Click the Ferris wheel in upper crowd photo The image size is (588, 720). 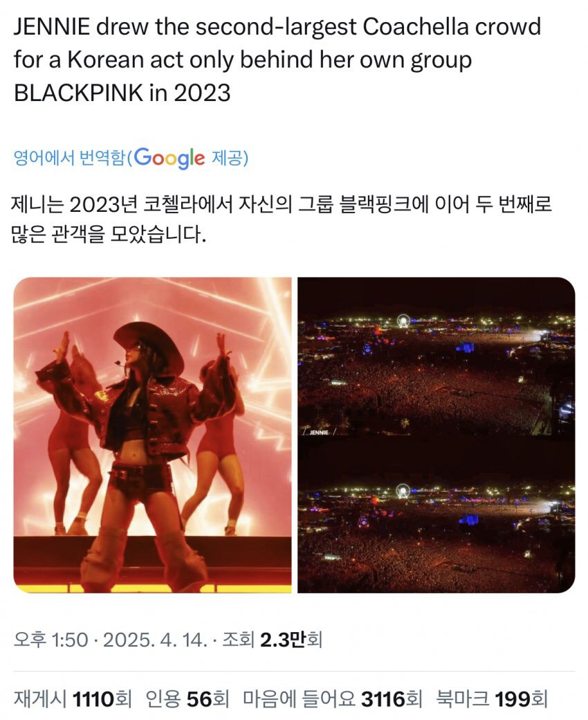[403, 320]
